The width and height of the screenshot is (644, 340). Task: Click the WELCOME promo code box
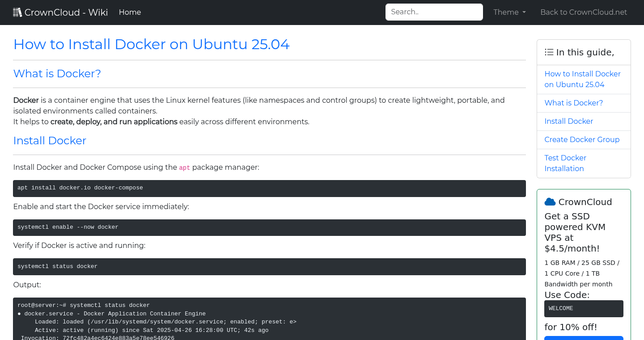point(583,309)
